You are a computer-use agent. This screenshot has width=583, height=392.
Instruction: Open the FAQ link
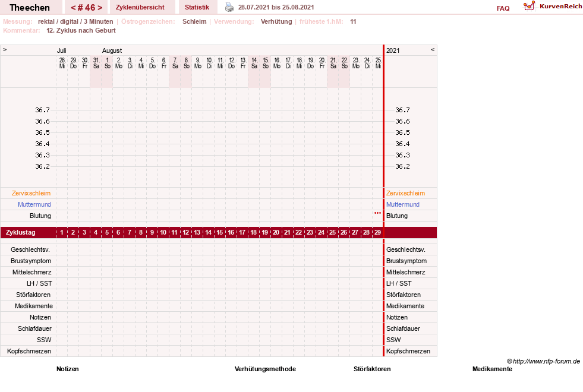pos(503,8)
